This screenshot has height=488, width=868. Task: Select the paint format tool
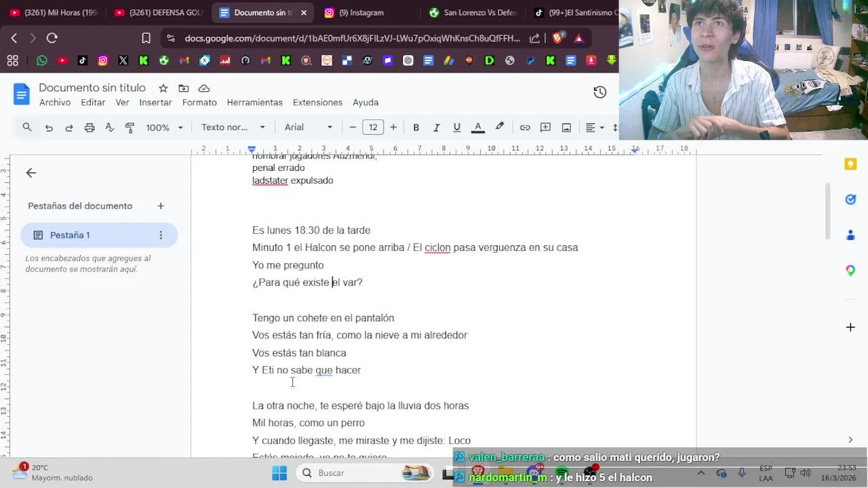(x=130, y=127)
